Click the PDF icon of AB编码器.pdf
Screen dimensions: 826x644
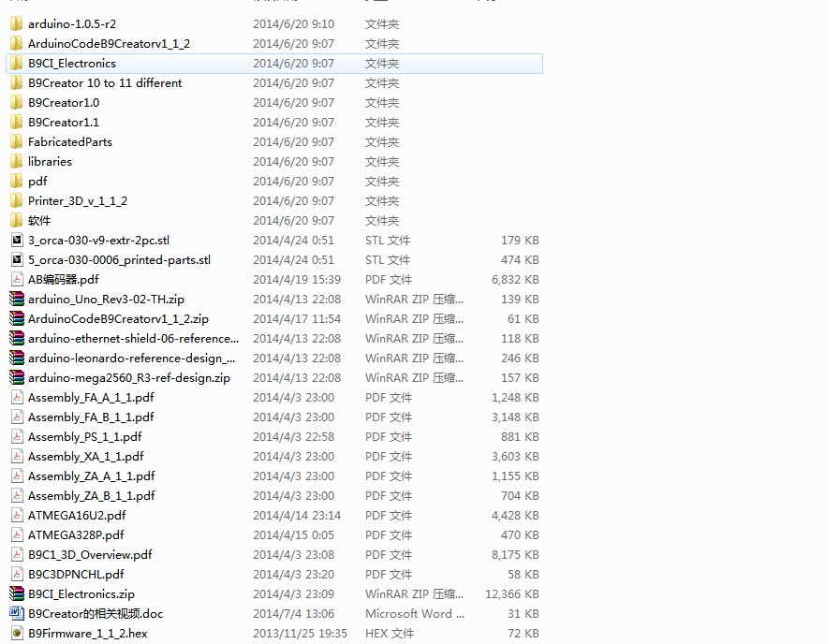tap(17, 279)
